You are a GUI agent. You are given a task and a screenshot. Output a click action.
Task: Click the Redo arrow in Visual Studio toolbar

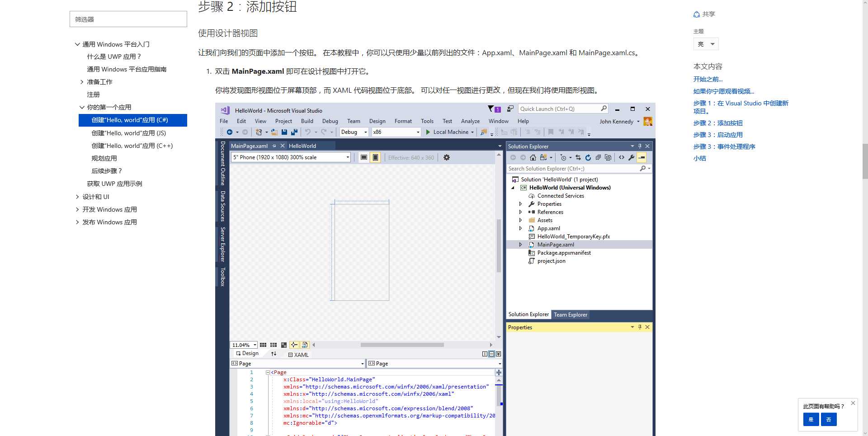point(324,132)
